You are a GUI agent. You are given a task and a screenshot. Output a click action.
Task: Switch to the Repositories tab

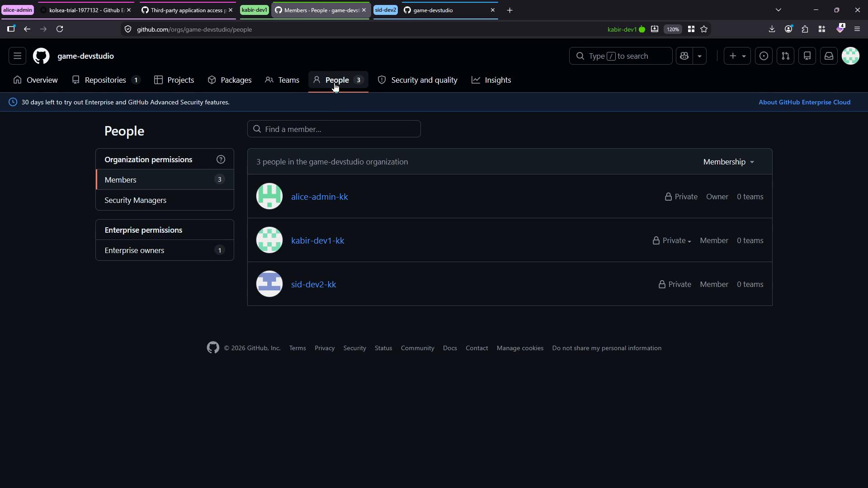(106, 80)
